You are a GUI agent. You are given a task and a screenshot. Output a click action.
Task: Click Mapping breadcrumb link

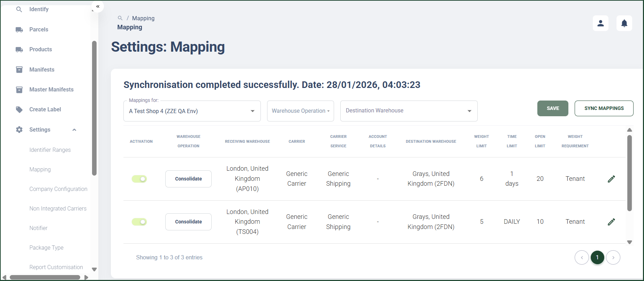point(143,18)
